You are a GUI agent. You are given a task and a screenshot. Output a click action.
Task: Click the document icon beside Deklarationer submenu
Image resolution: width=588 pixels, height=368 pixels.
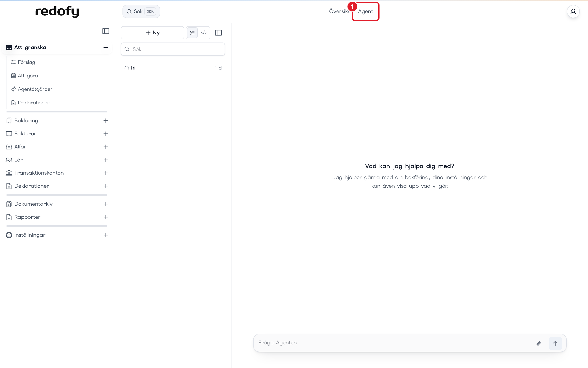13,103
